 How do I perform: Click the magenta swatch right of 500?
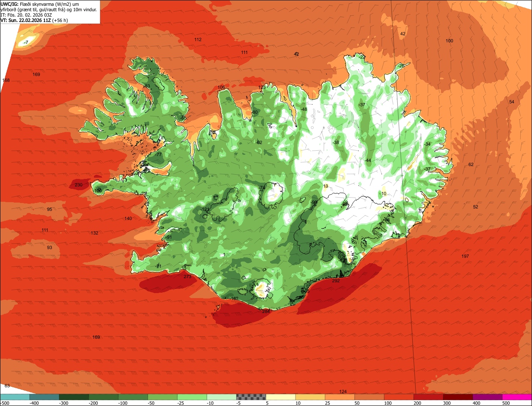coord(517,397)
